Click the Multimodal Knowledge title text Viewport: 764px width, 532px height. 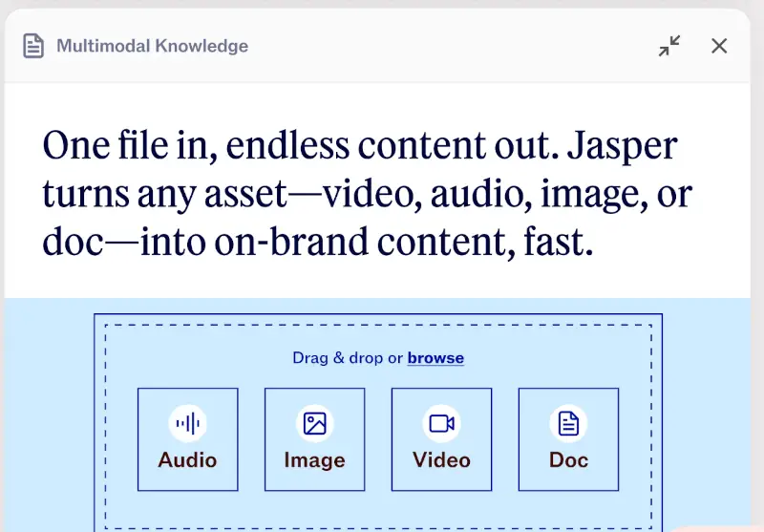pos(153,46)
